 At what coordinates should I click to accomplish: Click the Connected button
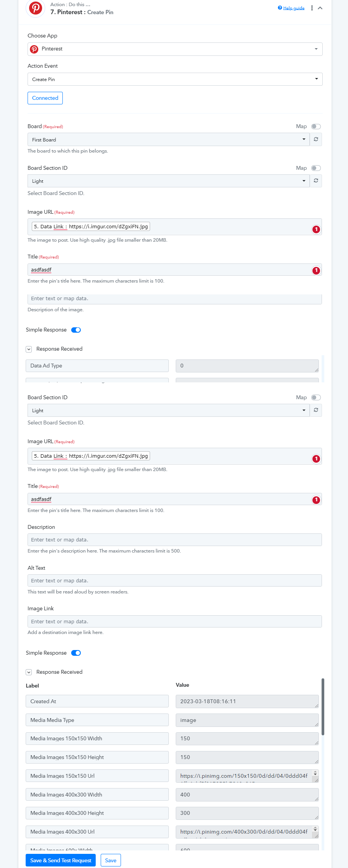click(45, 98)
